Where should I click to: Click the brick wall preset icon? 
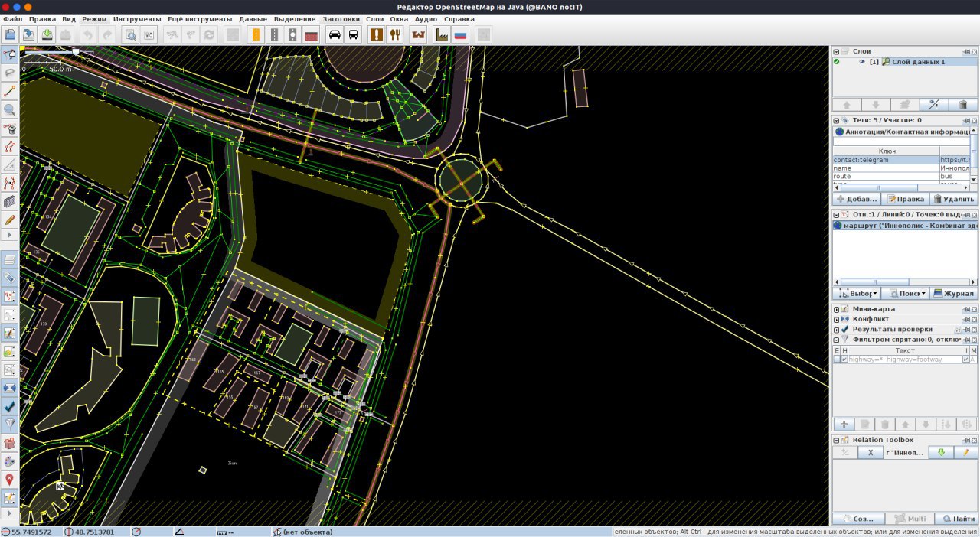(311, 34)
